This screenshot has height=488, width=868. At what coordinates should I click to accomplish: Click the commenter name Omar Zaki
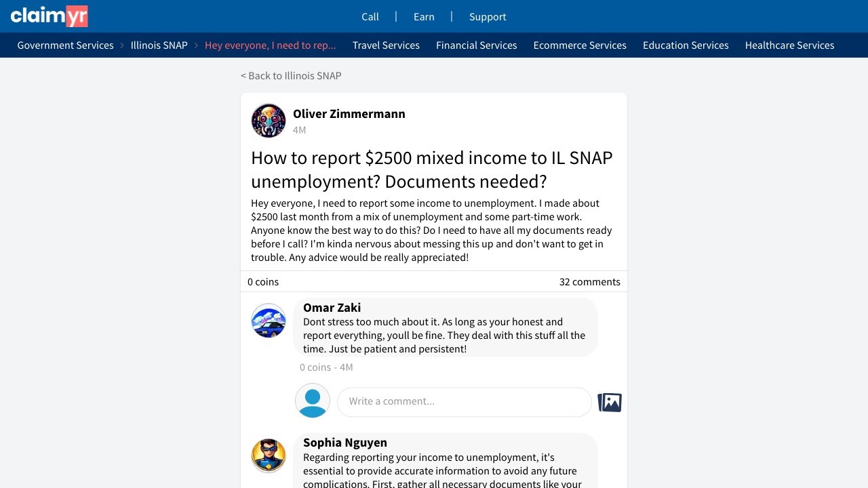click(332, 308)
